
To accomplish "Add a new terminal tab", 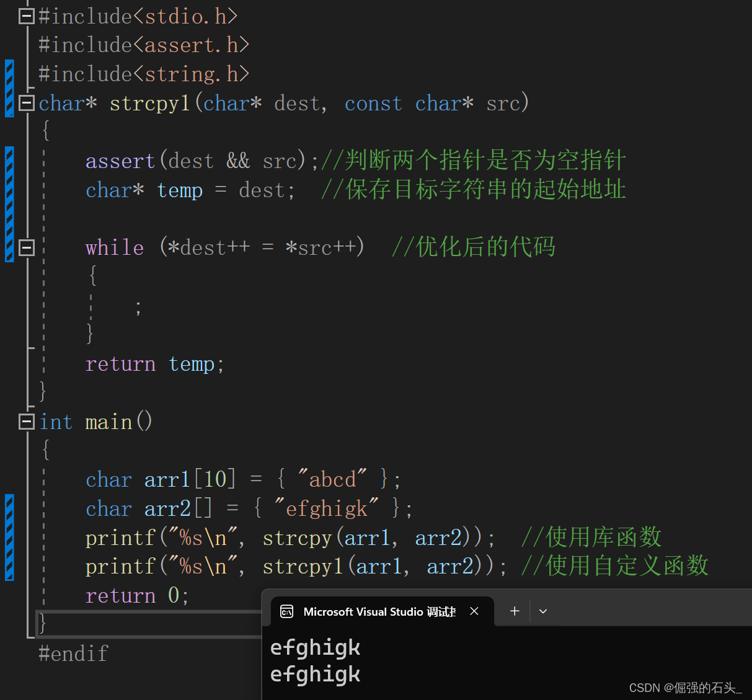I will [515, 611].
